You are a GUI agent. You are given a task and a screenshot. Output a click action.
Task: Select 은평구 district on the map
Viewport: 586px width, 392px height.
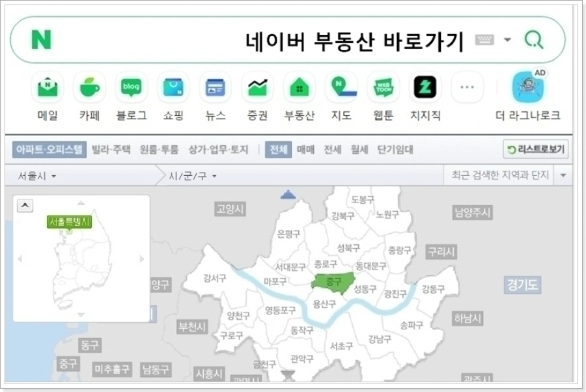pos(288,234)
